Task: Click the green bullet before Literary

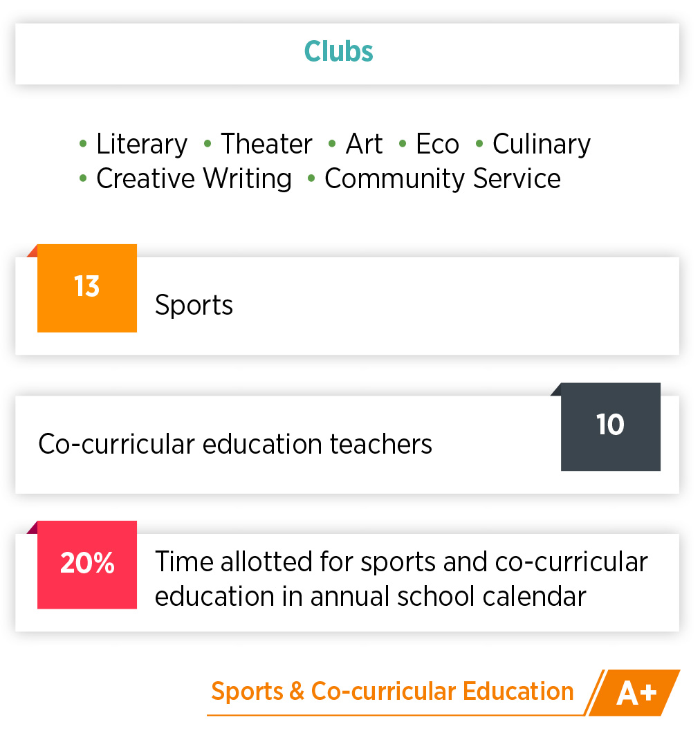Action: click(x=83, y=143)
